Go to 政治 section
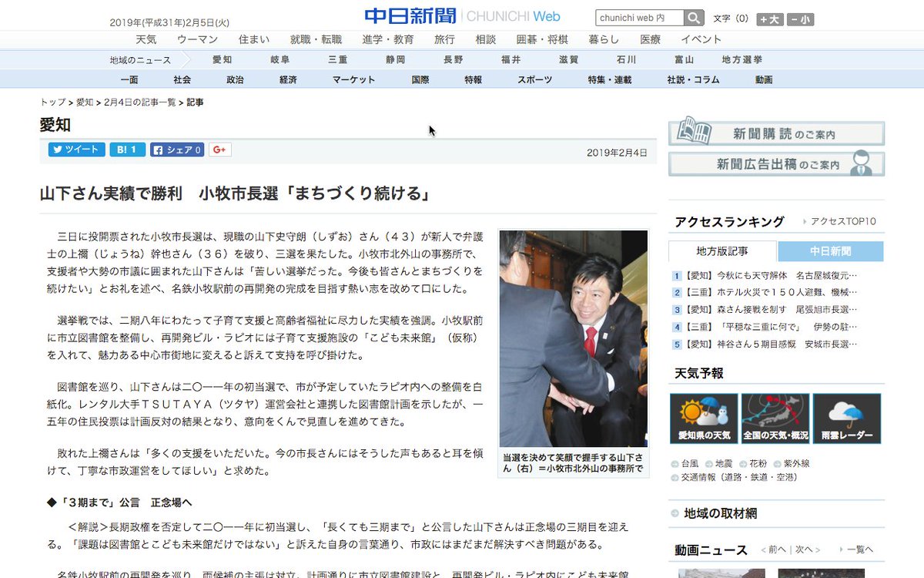The image size is (924, 578). 235,79
